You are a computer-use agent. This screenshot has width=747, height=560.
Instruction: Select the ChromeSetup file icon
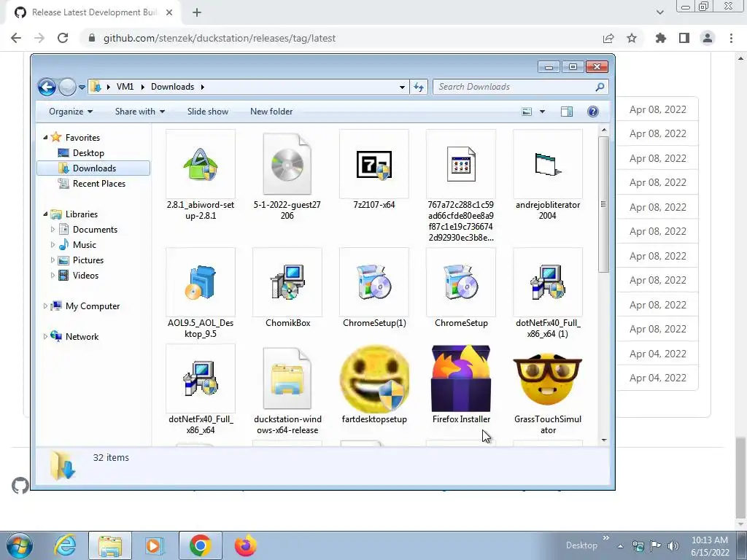point(461,282)
